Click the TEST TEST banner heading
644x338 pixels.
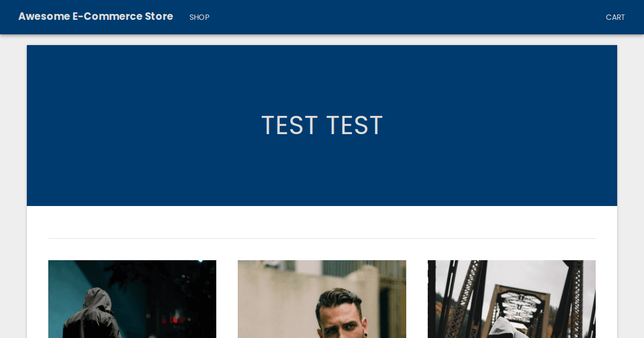pos(322,126)
